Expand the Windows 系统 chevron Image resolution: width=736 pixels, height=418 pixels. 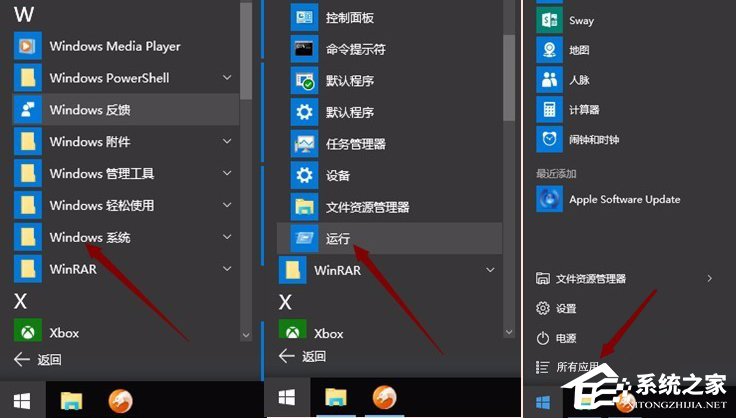(x=227, y=237)
